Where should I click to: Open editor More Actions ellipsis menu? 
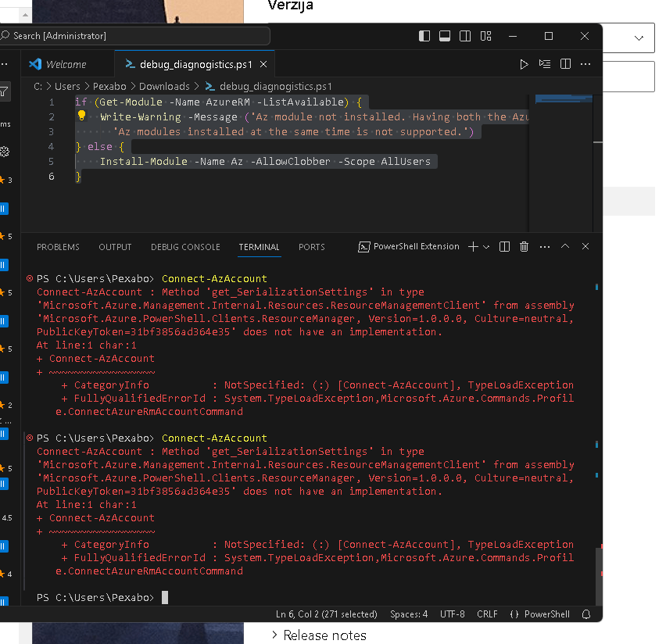(585, 64)
